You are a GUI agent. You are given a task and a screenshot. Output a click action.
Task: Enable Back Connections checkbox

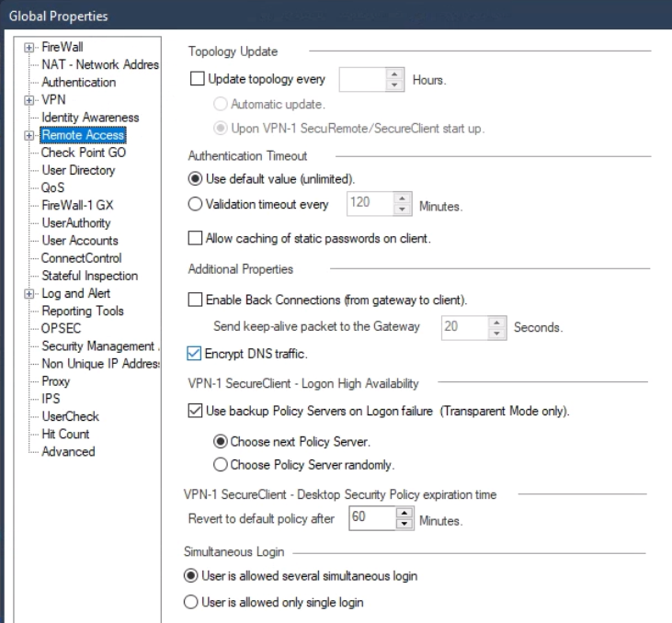click(195, 300)
